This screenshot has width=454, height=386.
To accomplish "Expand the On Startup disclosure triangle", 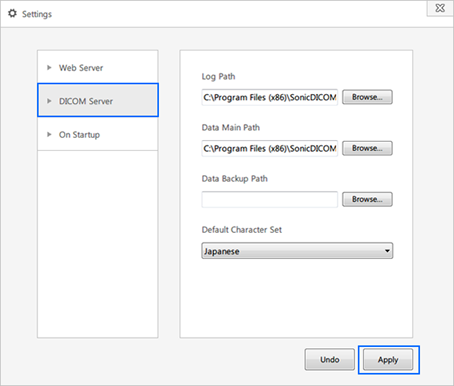I will click(x=49, y=135).
